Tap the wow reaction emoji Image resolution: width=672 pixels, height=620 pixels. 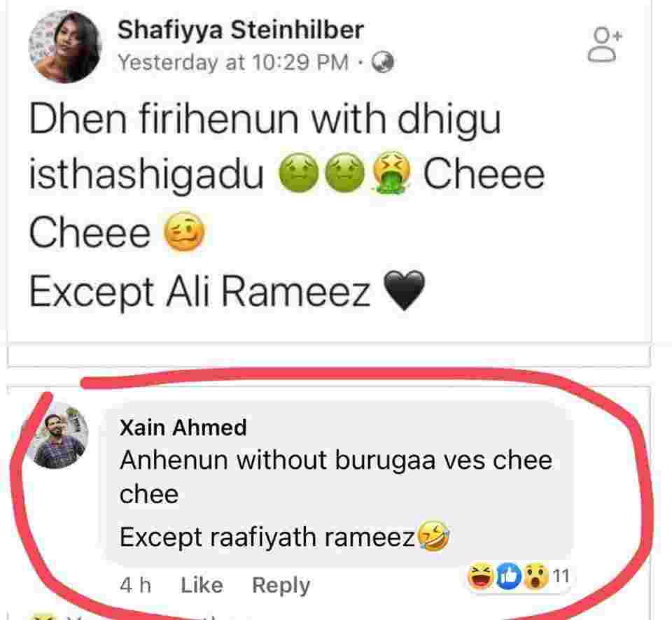(x=535, y=577)
